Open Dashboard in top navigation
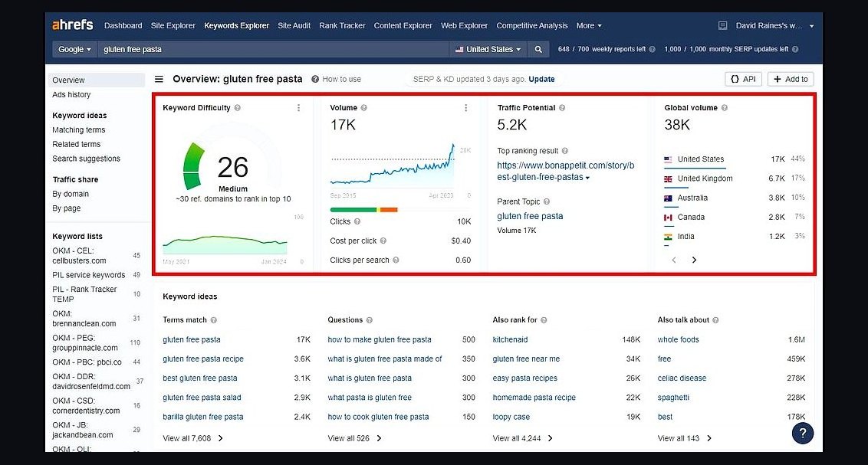The height and width of the screenshot is (465, 868). pyautogui.click(x=123, y=25)
